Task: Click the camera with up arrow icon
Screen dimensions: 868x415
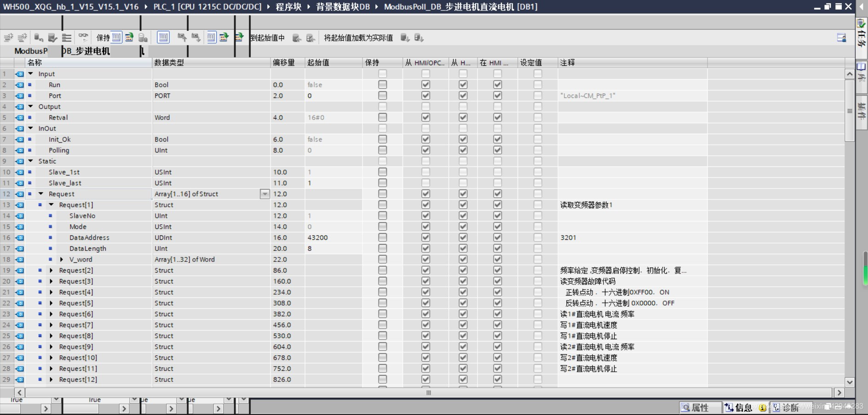Action: tap(182, 37)
